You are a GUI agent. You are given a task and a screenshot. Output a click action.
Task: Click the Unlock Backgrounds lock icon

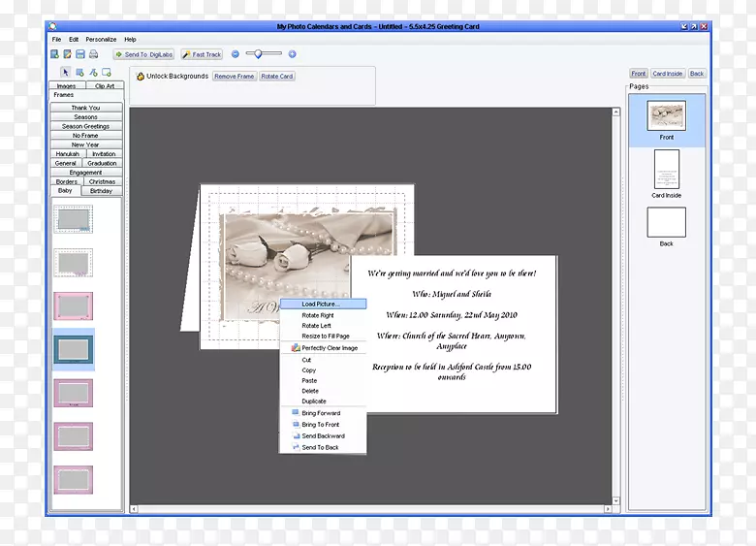click(x=141, y=76)
